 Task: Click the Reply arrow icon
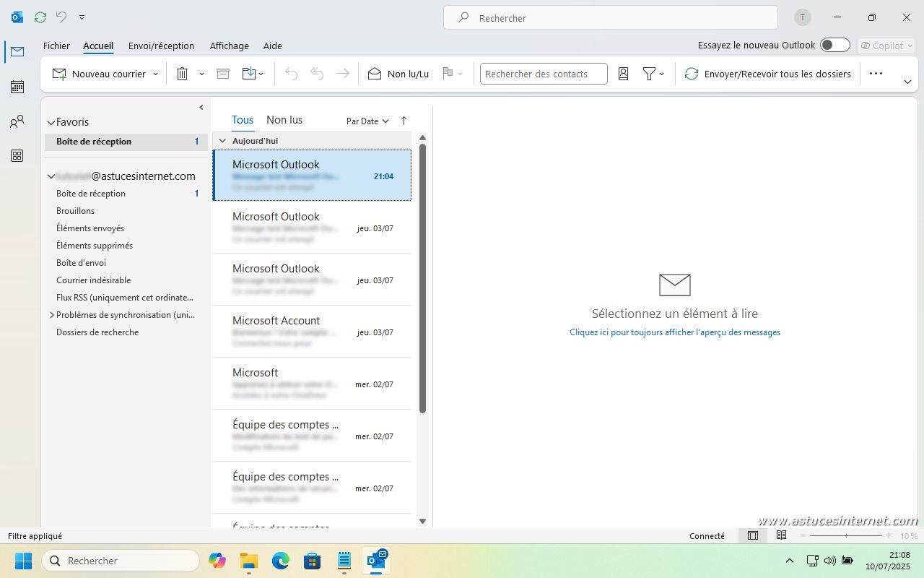pos(292,74)
